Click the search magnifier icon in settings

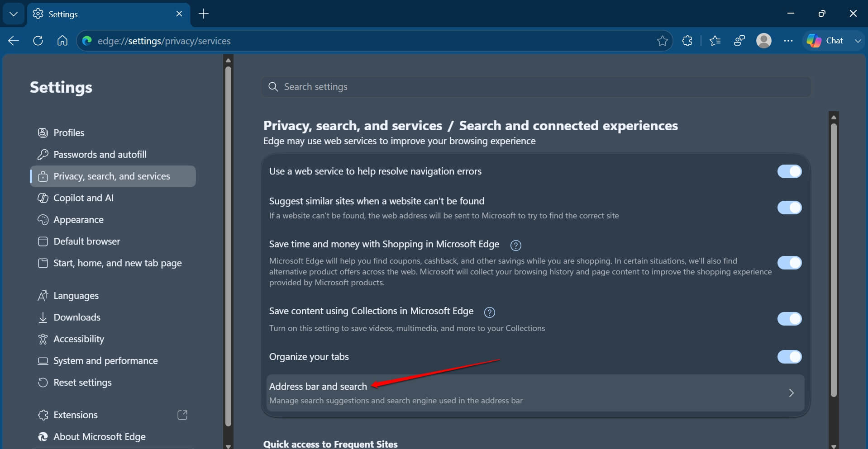(273, 86)
